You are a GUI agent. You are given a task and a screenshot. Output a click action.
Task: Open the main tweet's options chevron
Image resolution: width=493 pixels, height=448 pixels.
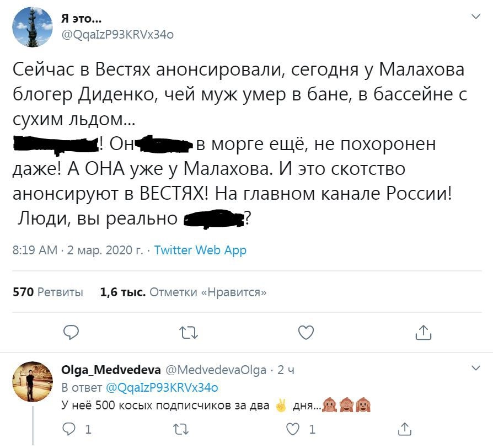[475, 17]
